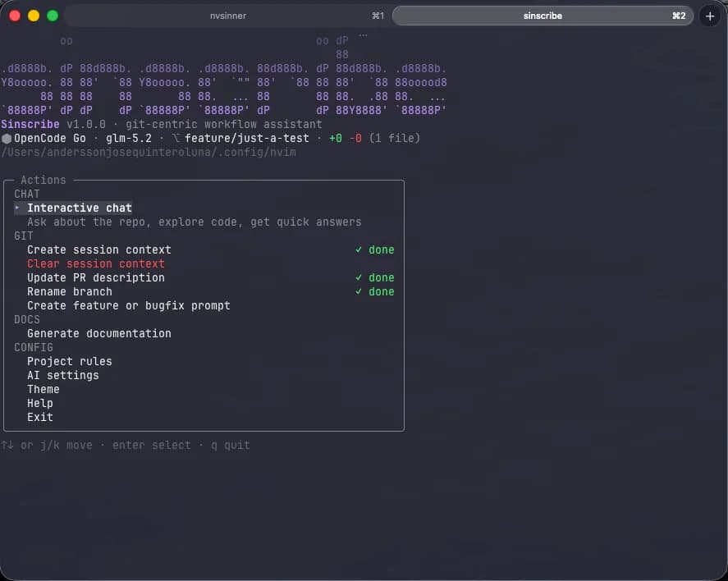Click the Actions panel title
Image resolution: width=728 pixels, height=581 pixels.
click(x=43, y=180)
